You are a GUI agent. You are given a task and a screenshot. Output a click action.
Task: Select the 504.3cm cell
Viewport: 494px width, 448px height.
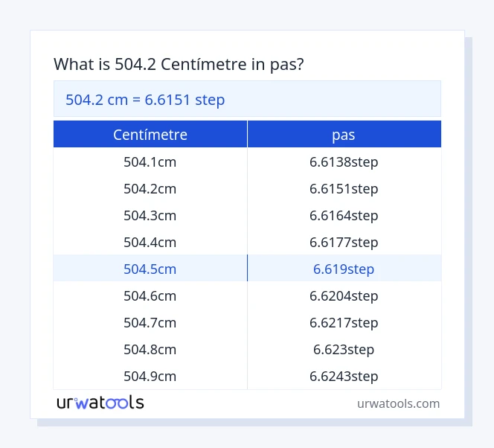(x=150, y=215)
